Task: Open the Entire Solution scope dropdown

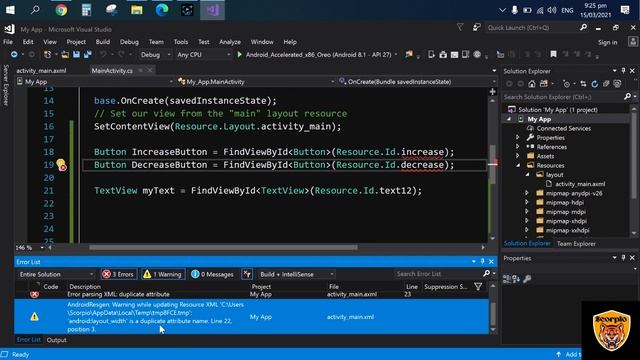Action: click(x=56, y=274)
